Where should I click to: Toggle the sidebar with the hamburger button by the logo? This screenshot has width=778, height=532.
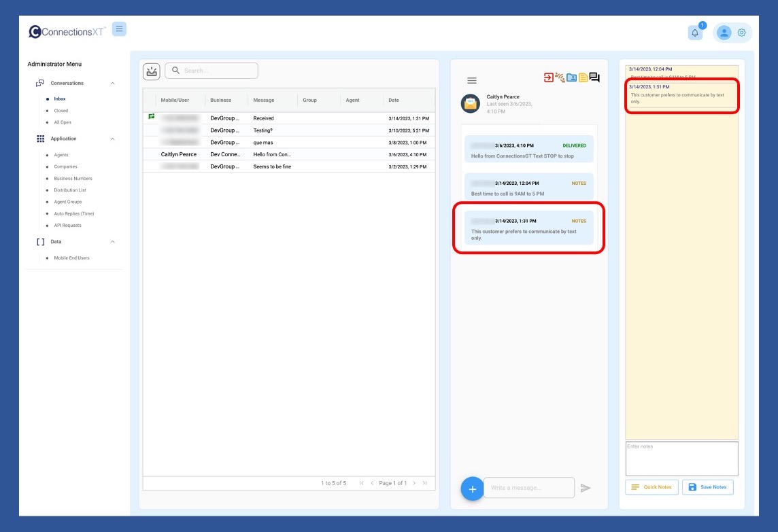point(119,29)
